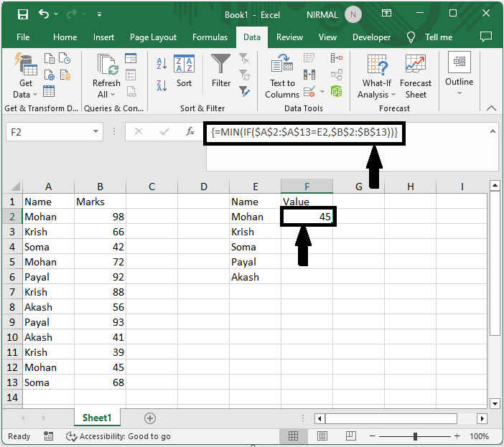This screenshot has height=447, width=504.
Task: Switch to the Insert tab
Action: 103,37
